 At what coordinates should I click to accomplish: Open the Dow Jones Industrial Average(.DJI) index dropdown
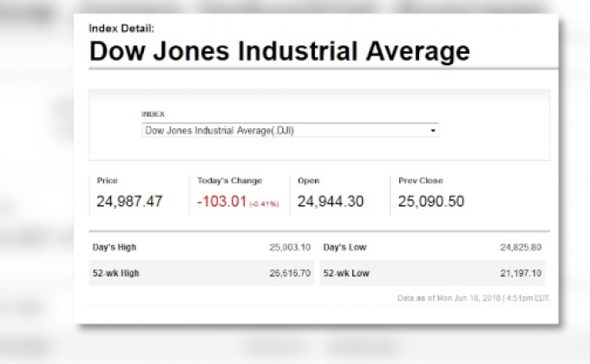pos(289,131)
